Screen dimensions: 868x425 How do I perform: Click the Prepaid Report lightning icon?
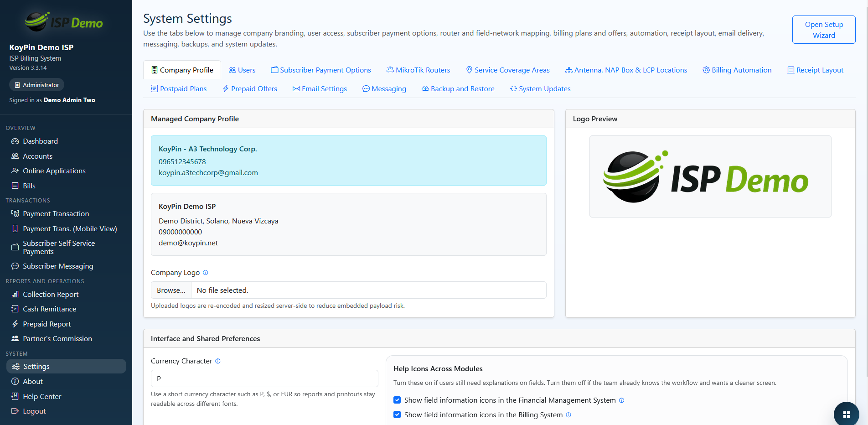pos(15,324)
